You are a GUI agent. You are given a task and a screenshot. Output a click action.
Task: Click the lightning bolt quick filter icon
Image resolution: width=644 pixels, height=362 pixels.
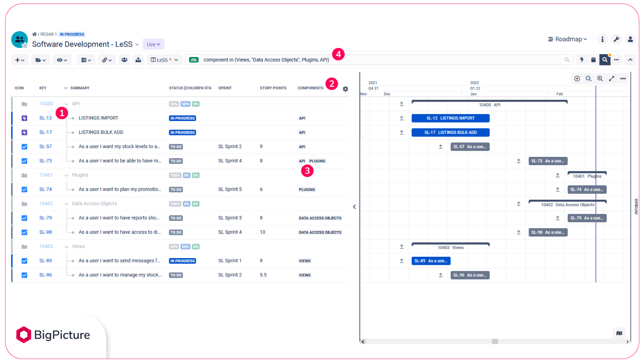[582, 60]
